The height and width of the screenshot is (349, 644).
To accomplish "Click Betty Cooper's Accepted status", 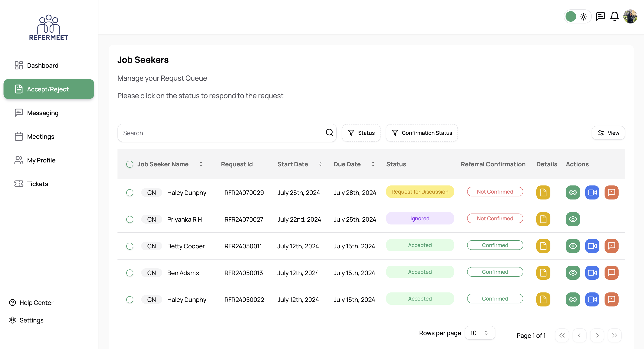I will 420,245.
